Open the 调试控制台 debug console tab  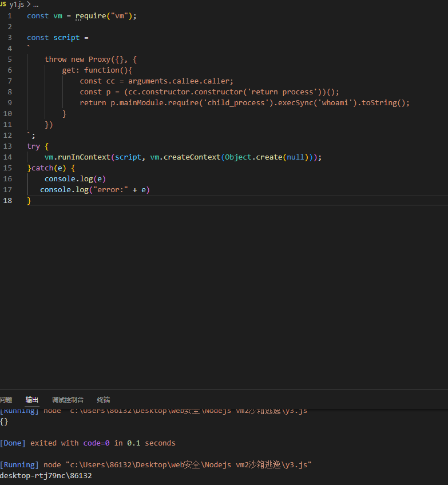tap(68, 400)
